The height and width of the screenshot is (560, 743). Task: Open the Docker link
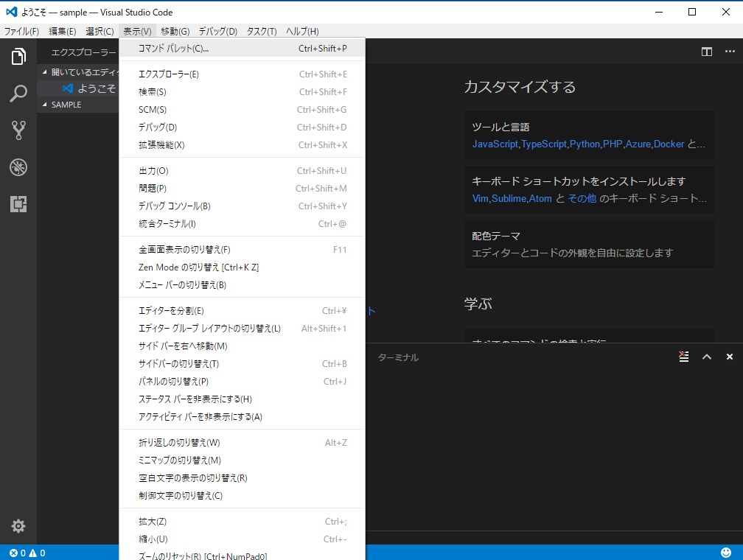pyautogui.click(x=669, y=144)
